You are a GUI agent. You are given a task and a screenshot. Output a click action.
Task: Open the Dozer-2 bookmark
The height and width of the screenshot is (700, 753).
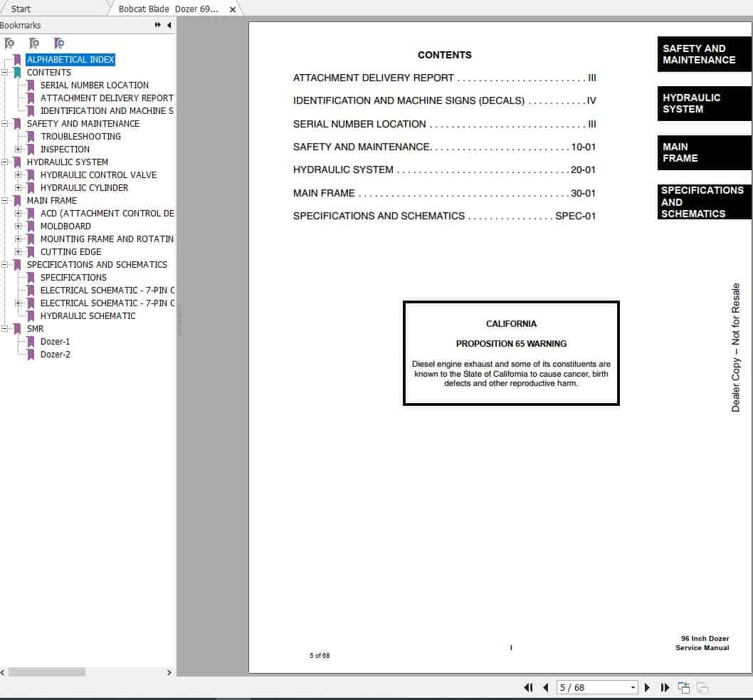click(56, 355)
